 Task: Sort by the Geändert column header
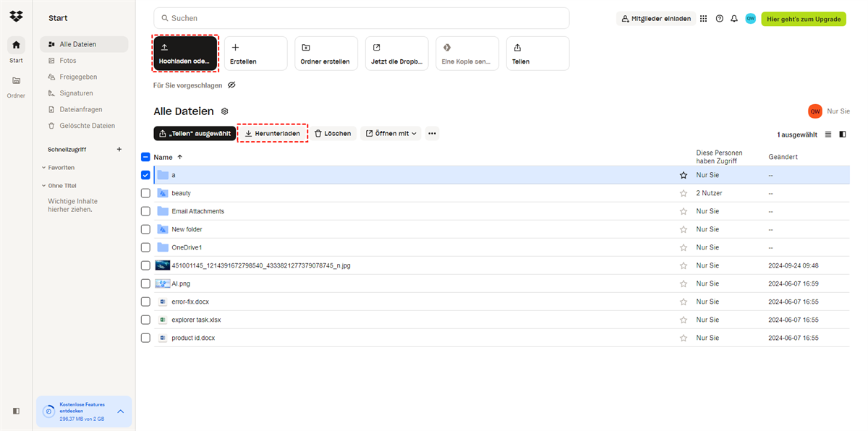point(783,157)
